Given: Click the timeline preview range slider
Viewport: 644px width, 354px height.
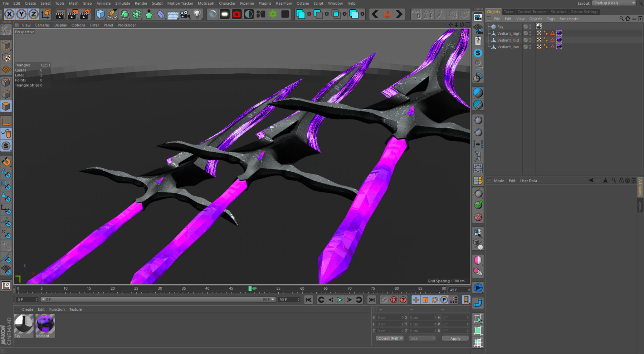Looking at the screenshot, I should point(158,300).
